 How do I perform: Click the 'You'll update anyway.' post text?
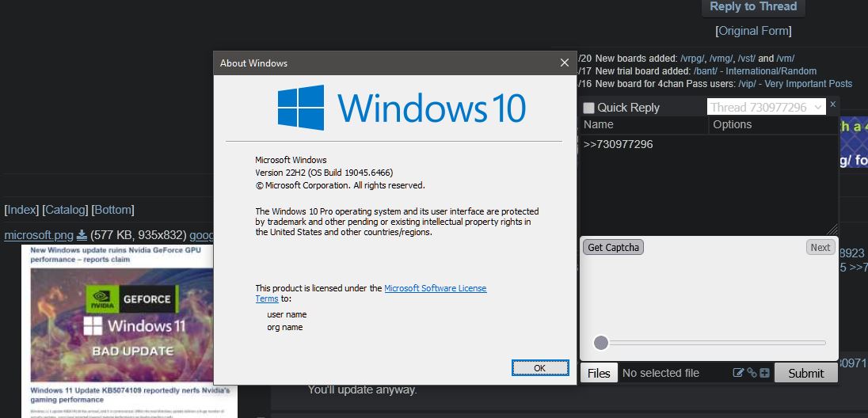click(x=362, y=389)
